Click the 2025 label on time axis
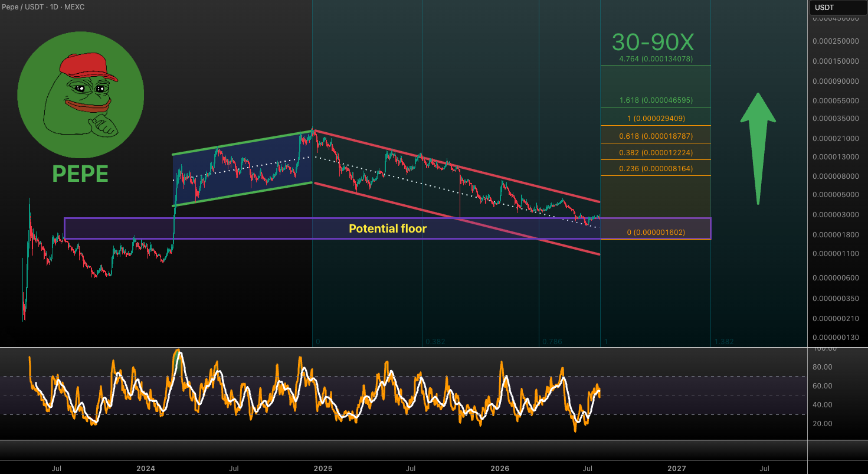The height and width of the screenshot is (474, 868). tap(323, 468)
